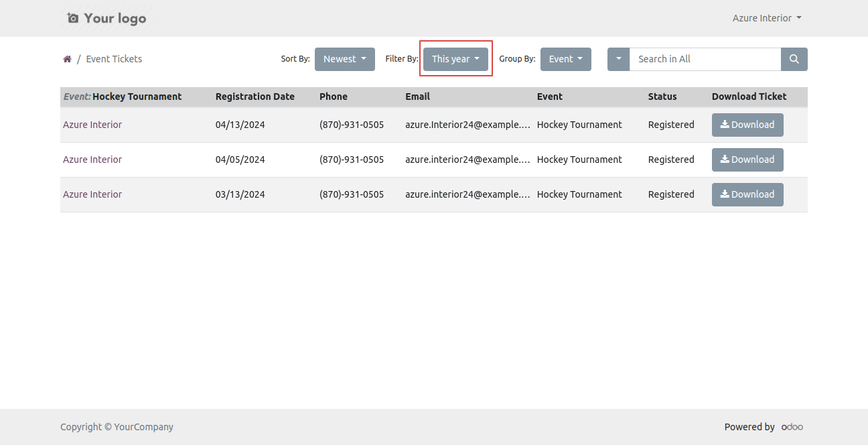868x445 pixels.
Task: Click phone number in 04/13/2024 row
Action: pyautogui.click(x=352, y=125)
